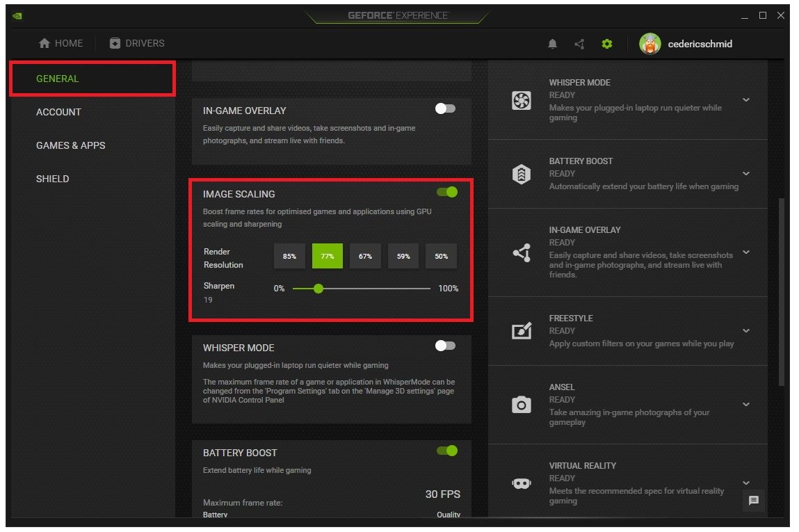This screenshot has height=532, width=799.
Task: Open the notifications bell icon
Action: 552,45
